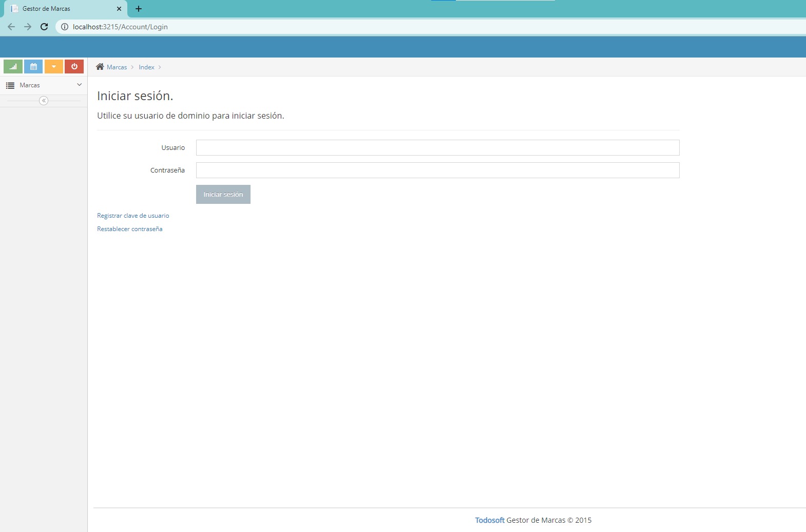
Task: Click the Contraseña field label
Action: tap(167, 170)
